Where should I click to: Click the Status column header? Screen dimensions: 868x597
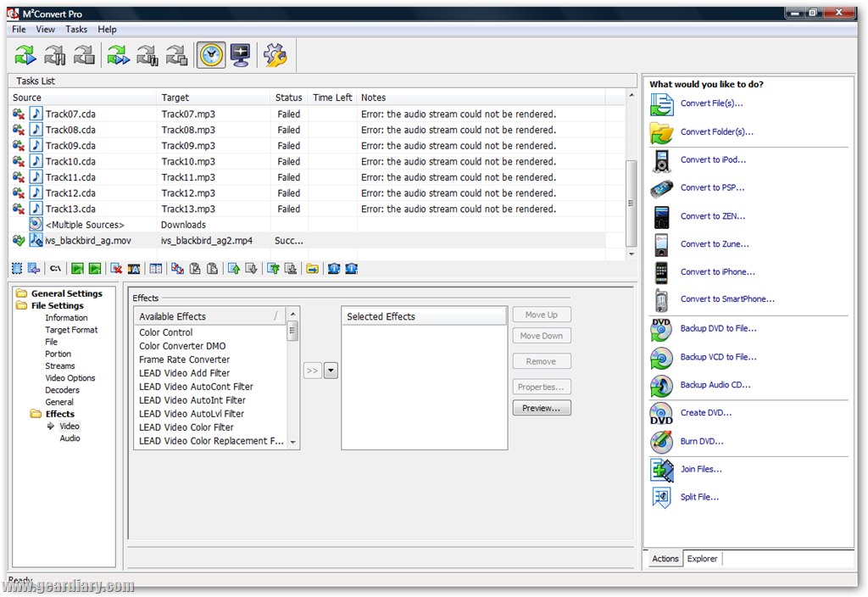(x=289, y=98)
